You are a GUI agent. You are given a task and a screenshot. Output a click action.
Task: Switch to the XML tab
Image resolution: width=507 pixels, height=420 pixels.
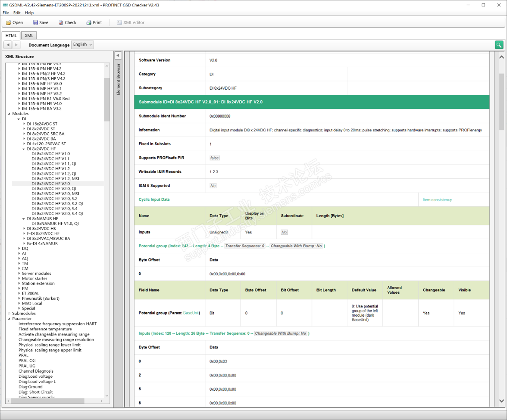[x=29, y=36]
